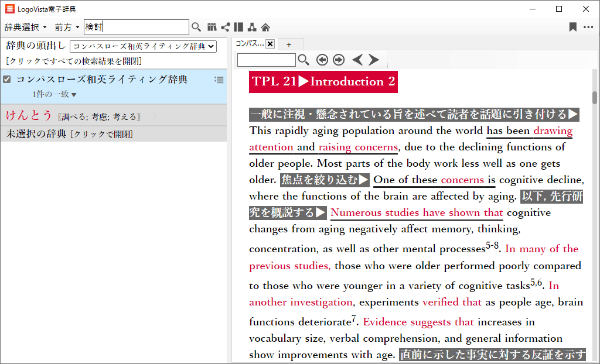This screenshot has height=364, width=600.
Task: Close the コンパス... tab
Action: (x=270, y=44)
